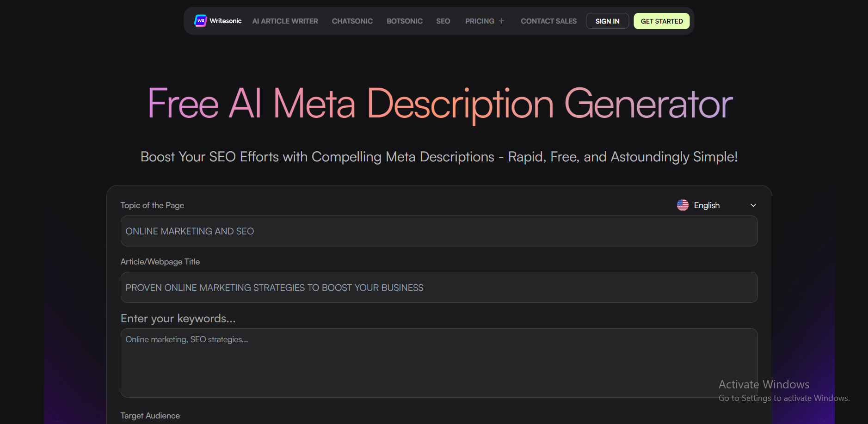Open the Pricing menu
The width and height of the screenshot is (868, 424).
click(x=480, y=21)
